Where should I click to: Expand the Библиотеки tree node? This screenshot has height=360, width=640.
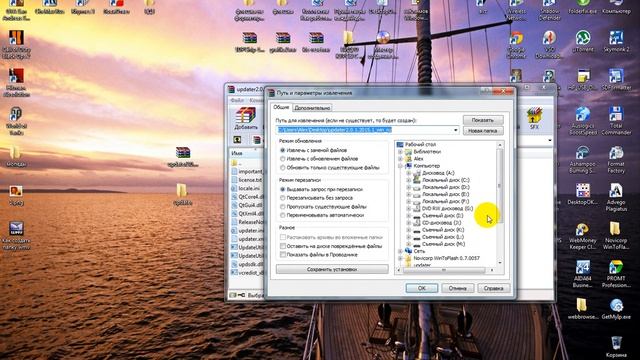pyautogui.click(x=400, y=151)
